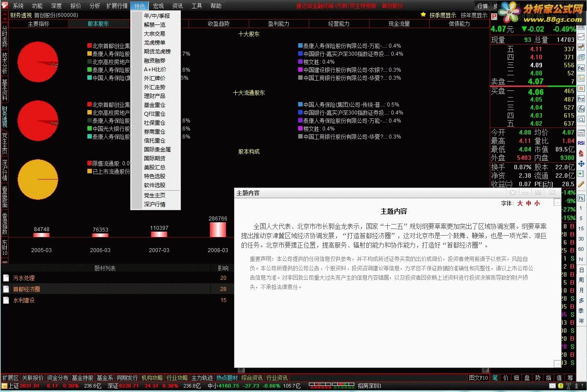
Task: Select the 笔 tick tab
Action: tap(495, 378)
